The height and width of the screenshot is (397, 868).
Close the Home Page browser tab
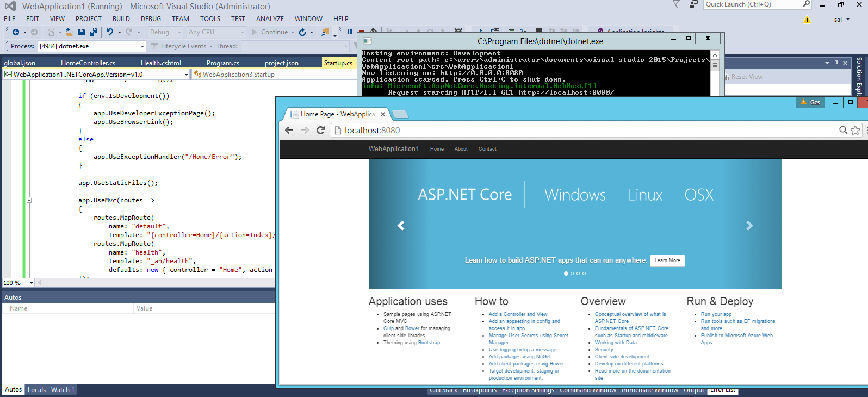pyautogui.click(x=383, y=114)
